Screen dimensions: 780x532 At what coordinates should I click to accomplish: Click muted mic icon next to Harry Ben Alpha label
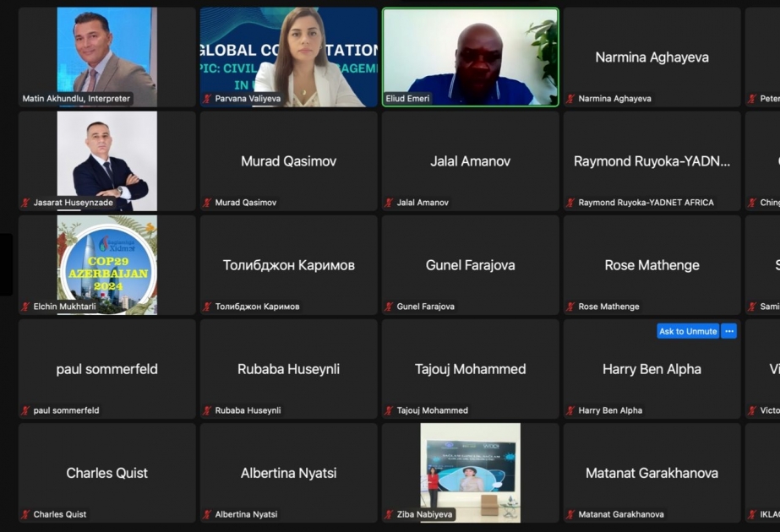(x=570, y=410)
